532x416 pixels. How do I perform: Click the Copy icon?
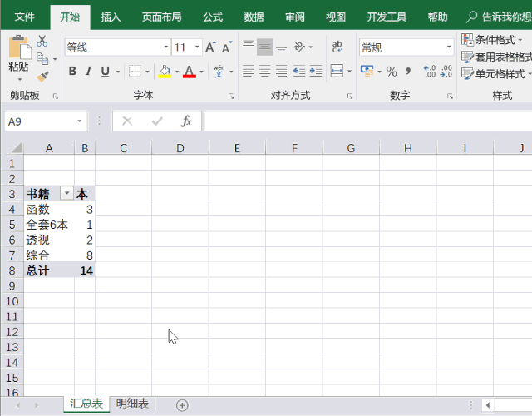(42, 59)
